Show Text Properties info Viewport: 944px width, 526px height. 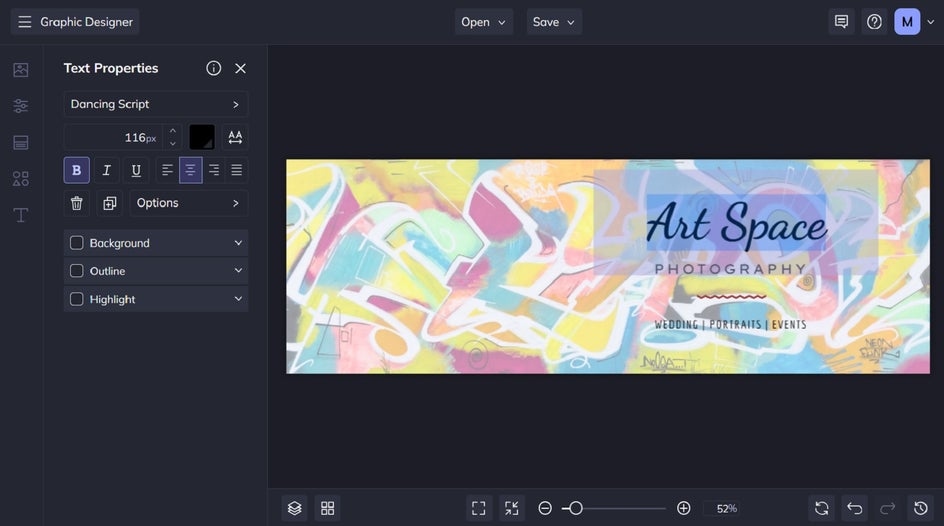pos(213,68)
